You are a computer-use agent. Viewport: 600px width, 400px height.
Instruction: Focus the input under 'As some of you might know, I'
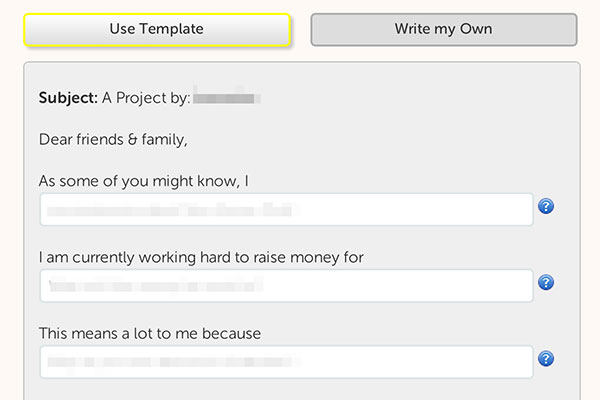tap(287, 209)
